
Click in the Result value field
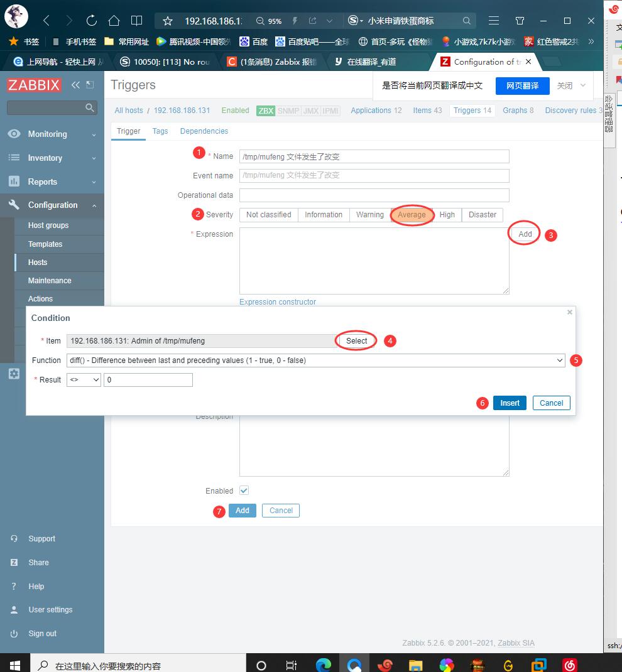(148, 380)
